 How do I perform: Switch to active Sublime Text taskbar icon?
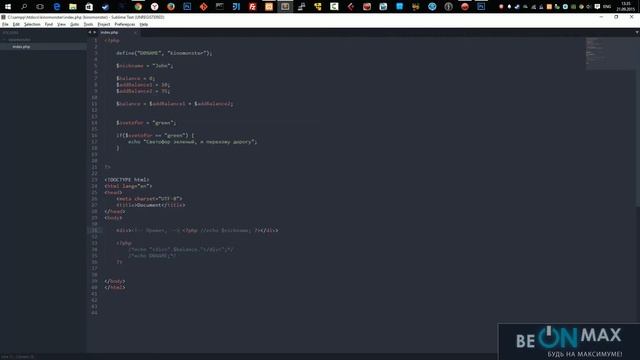[x=285, y=7]
